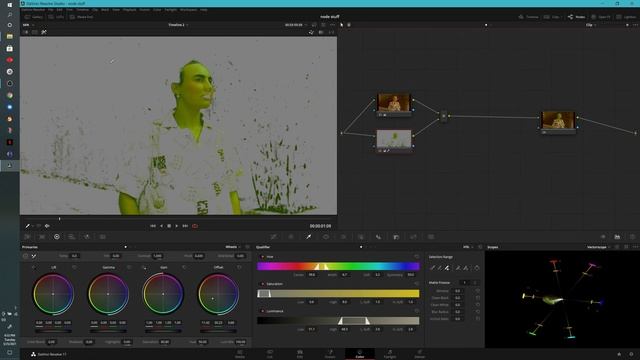The height and width of the screenshot is (360, 640).
Task: Toggle the Hue qualifier on or off
Action: point(262,257)
